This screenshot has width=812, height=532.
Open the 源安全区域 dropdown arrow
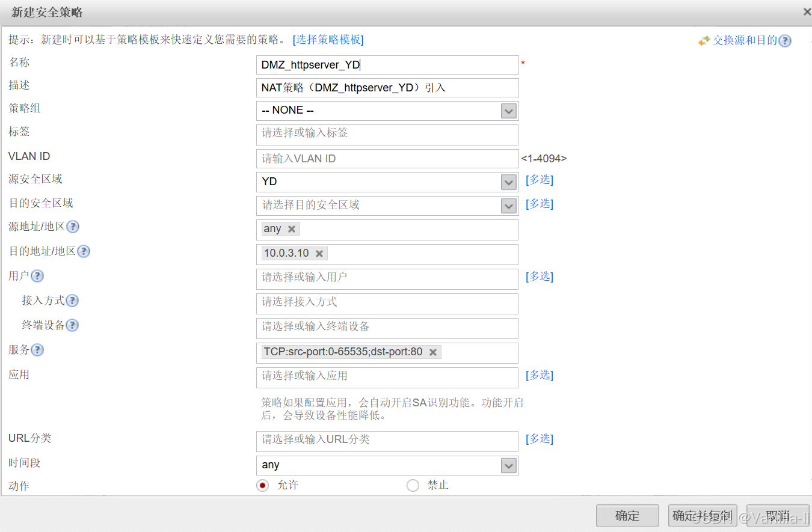pos(509,182)
